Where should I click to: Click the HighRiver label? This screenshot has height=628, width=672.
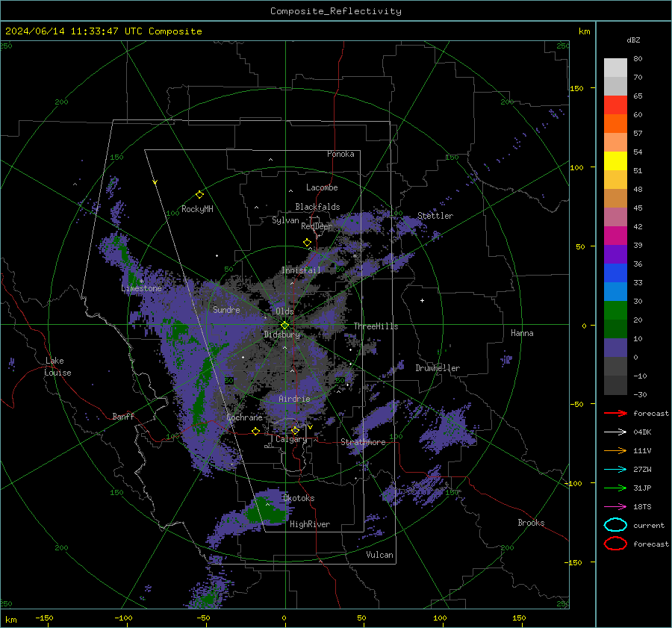click(x=310, y=524)
